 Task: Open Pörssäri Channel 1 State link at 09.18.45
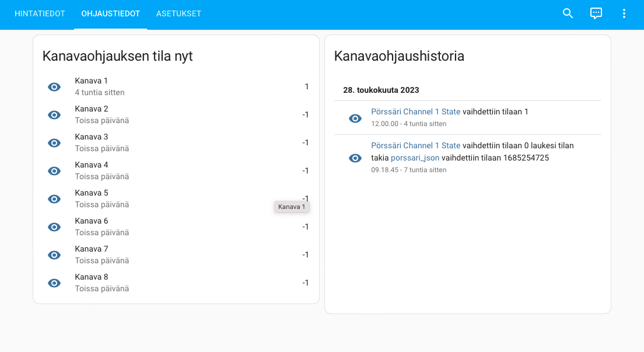[415, 145]
